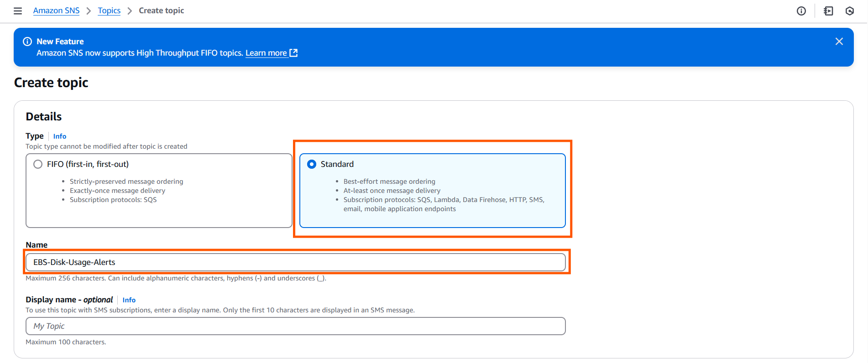Click 'Best-effort message ordering' text

[x=389, y=181]
